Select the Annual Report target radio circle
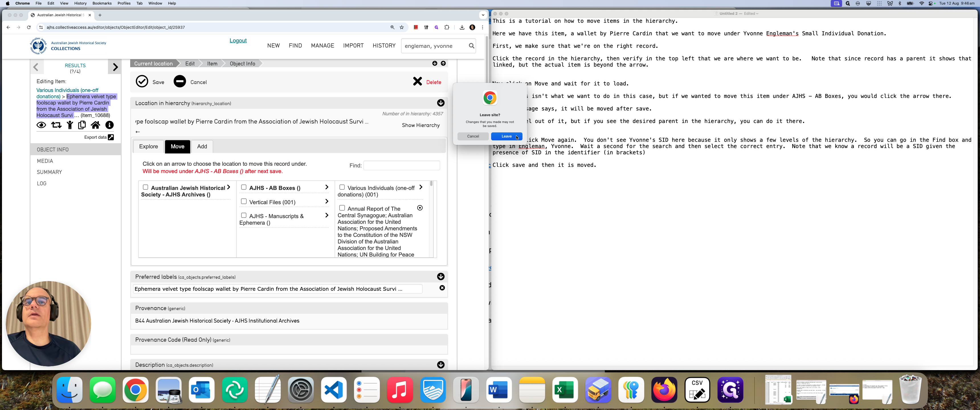This screenshot has height=410, width=980. pos(420,208)
